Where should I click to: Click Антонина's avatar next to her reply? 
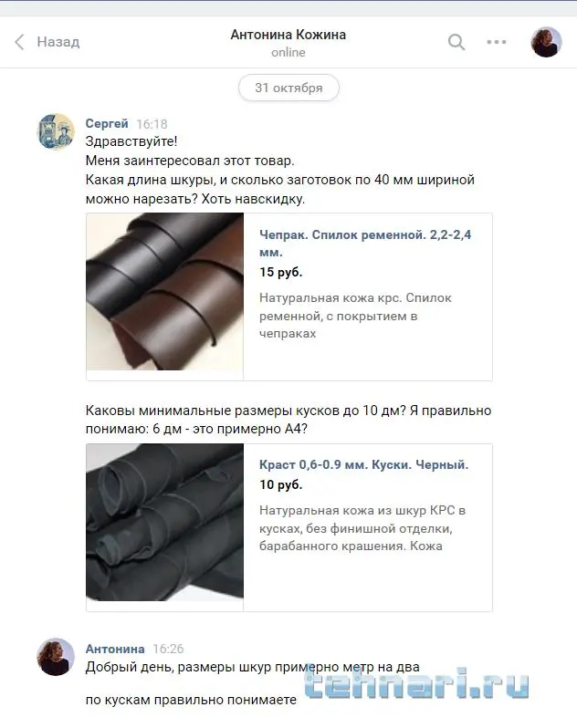pyautogui.click(x=56, y=657)
